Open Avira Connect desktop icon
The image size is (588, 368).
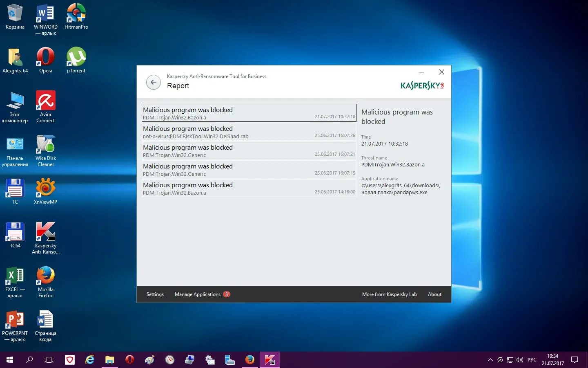pyautogui.click(x=46, y=107)
